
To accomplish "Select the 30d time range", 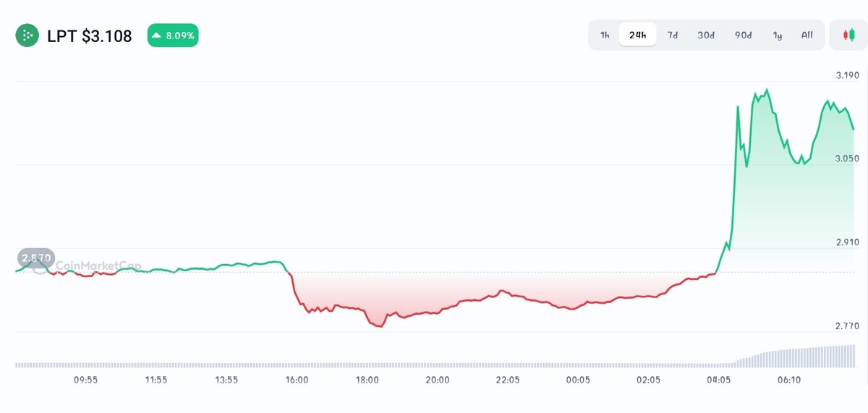I will [706, 35].
